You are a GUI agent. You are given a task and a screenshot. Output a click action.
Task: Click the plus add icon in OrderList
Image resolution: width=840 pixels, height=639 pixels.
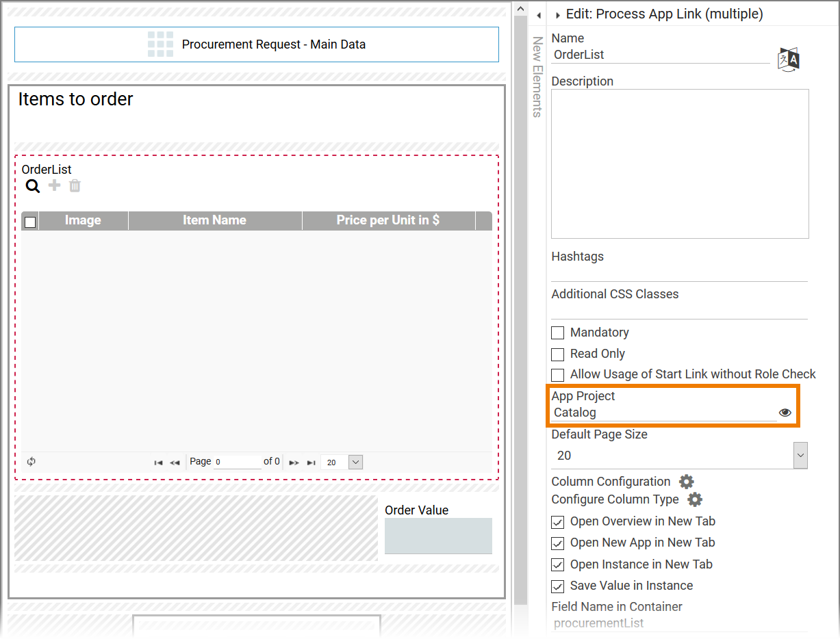(x=54, y=185)
